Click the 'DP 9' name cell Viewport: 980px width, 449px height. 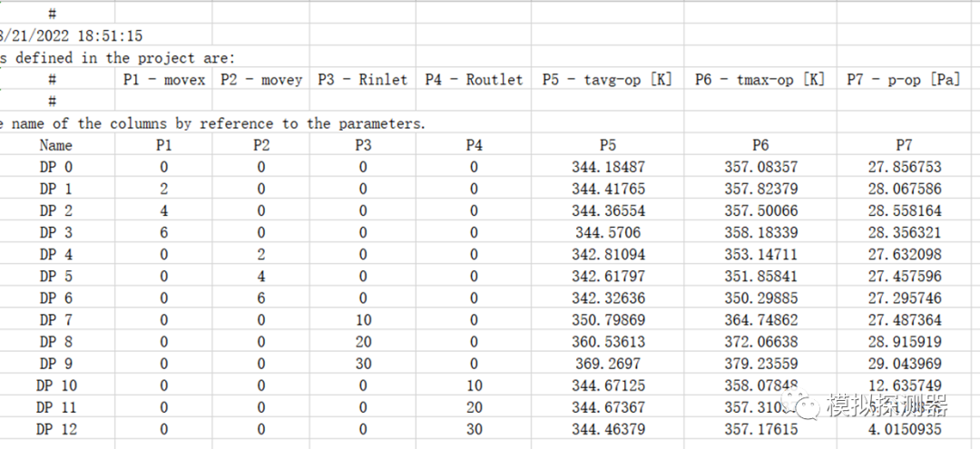click(56, 364)
